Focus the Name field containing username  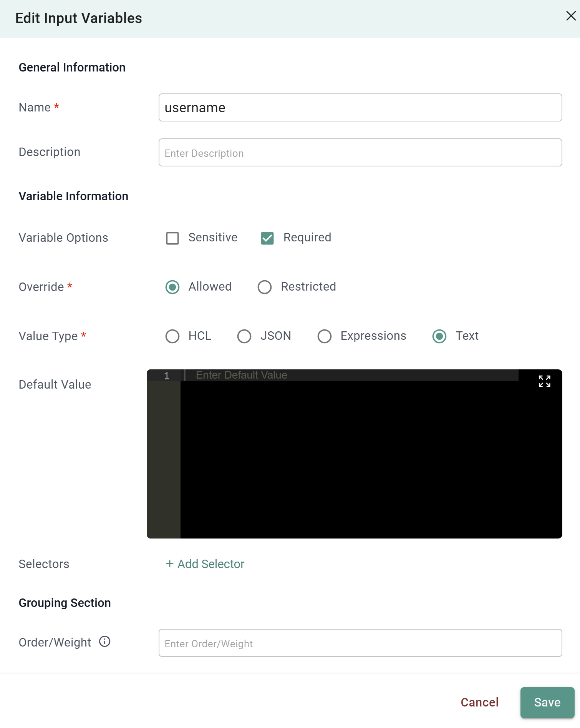click(x=360, y=108)
